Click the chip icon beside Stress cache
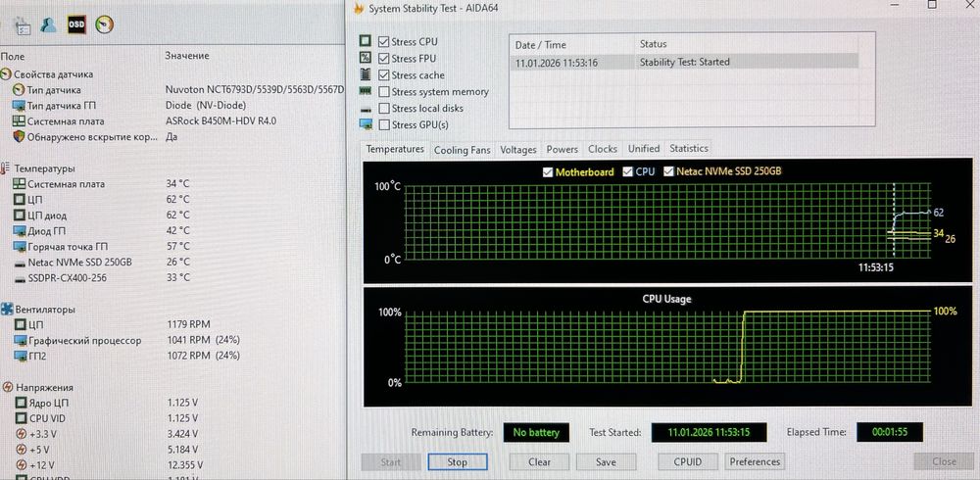The image size is (980, 480). [x=366, y=74]
